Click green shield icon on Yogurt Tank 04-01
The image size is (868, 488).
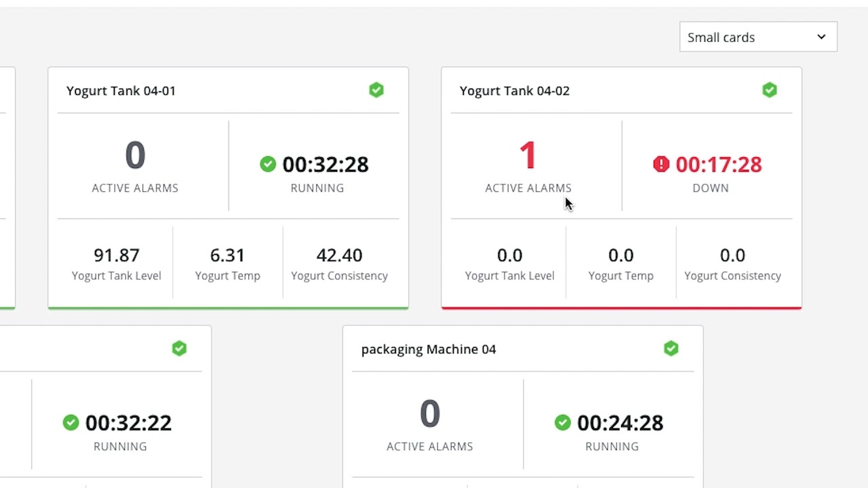(376, 90)
